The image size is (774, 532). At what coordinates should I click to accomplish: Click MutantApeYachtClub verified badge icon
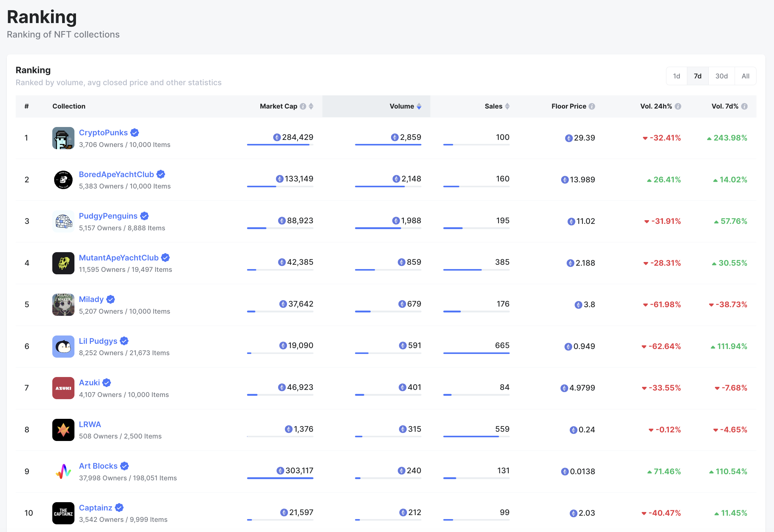[x=166, y=258]
